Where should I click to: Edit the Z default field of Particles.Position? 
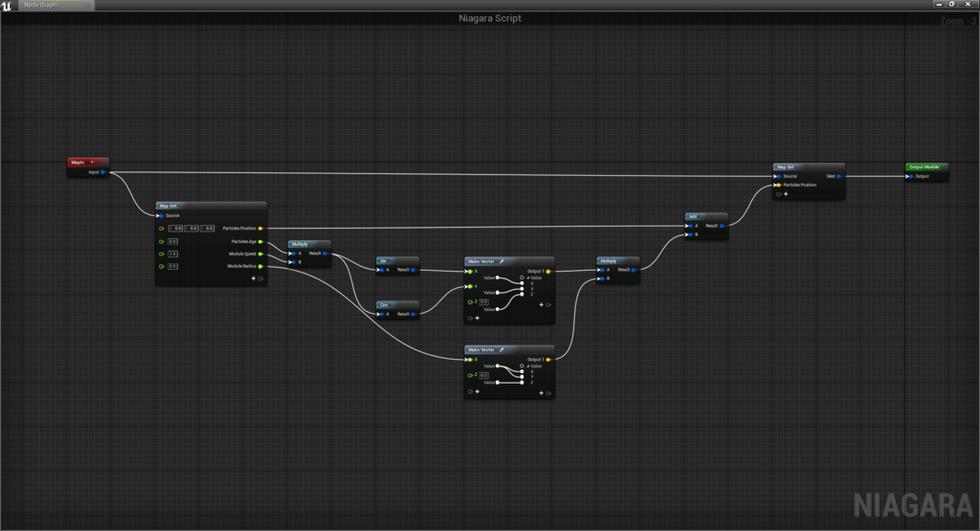(x=207, y=229)
